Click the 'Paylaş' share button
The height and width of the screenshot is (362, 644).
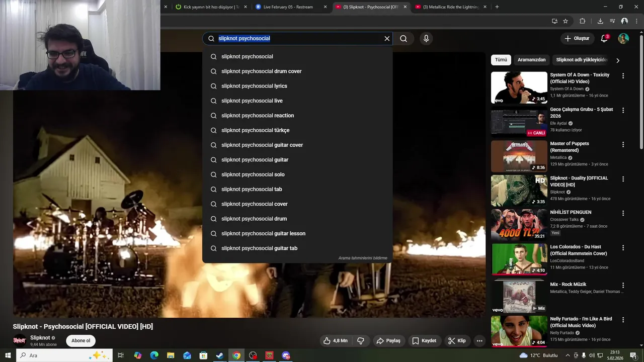[x=388, y=341]
